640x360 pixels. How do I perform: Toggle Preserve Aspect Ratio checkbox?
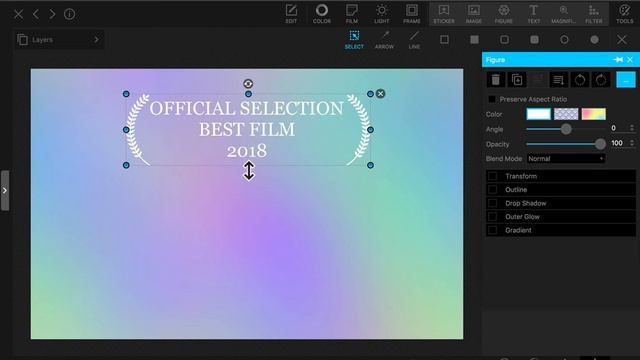point(492,99)
